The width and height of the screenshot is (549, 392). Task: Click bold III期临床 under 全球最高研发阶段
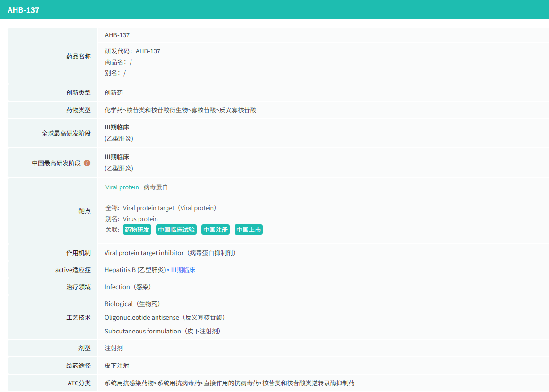[x=117, y=128]
